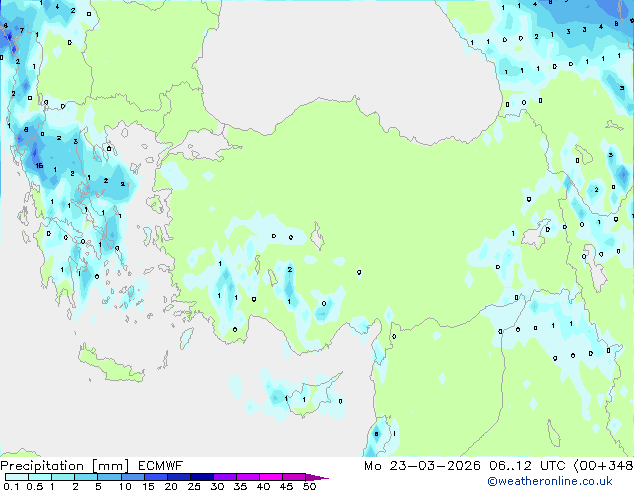The image size is (634, 490).
Task: Select the 25–30 mm navy legend swatch
Action: [x=202, y=477]
